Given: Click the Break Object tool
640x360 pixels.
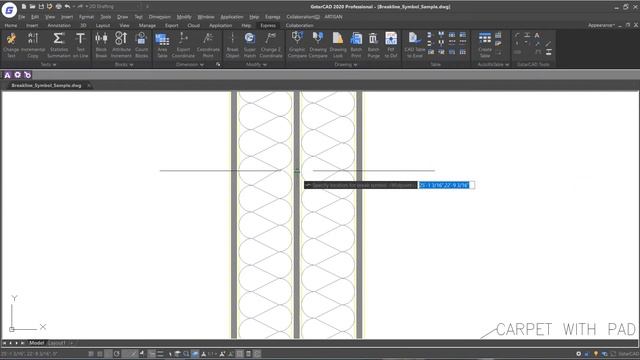Looking at the screenshot, I should (x=233, y=45).
